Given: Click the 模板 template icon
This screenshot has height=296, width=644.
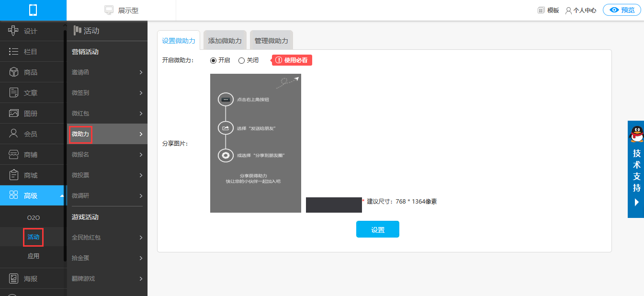Looking at the screenshot, I should (x=541, y=10).
